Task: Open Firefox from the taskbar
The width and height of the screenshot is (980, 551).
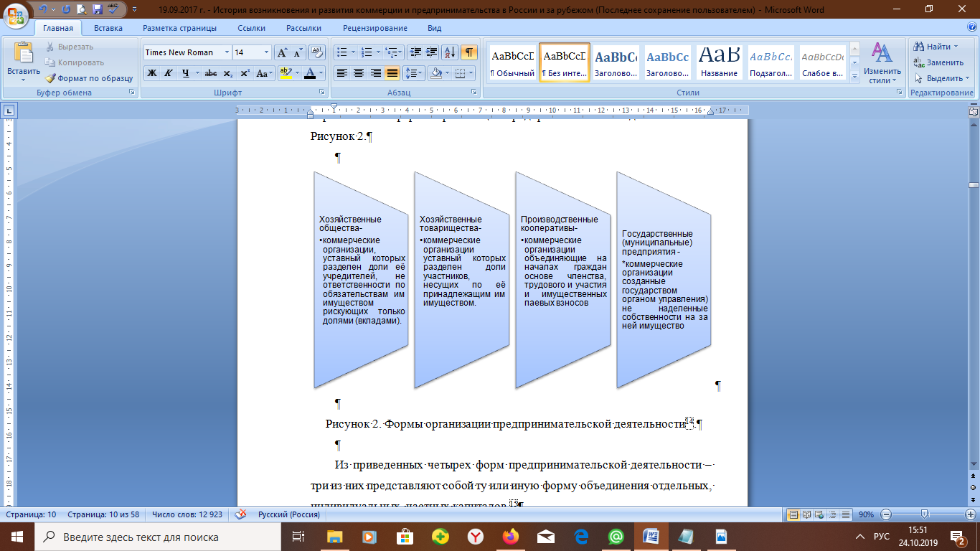Action: pyautogui.click(x=510, y=536)
